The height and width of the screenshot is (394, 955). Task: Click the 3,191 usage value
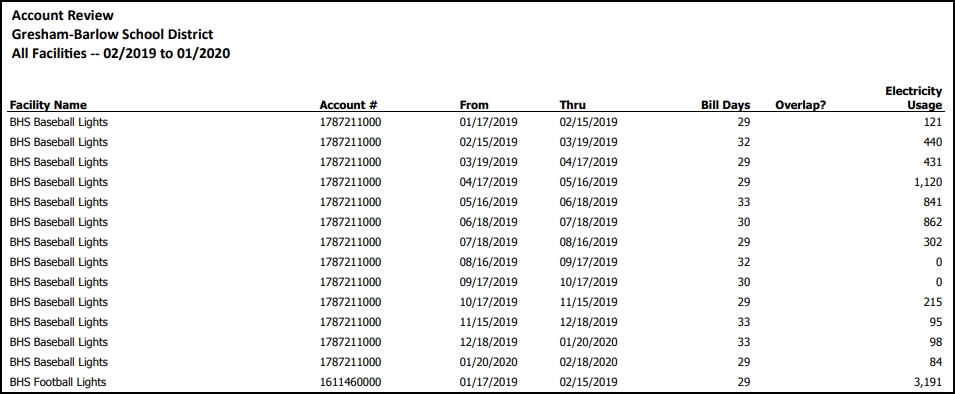pos(929,382)
